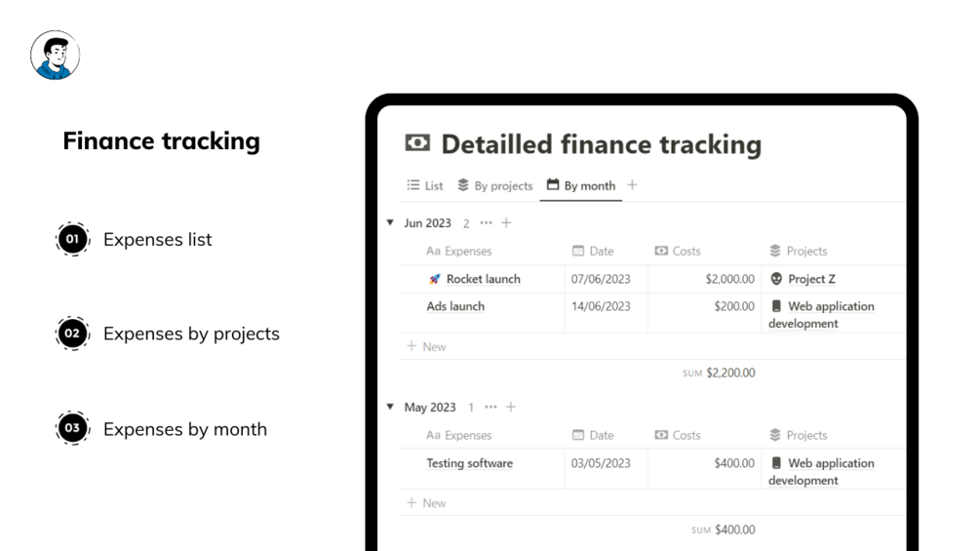Screen dimensions: 980x551
Task: Click the plus icon to add view
Action: (632, 185)
